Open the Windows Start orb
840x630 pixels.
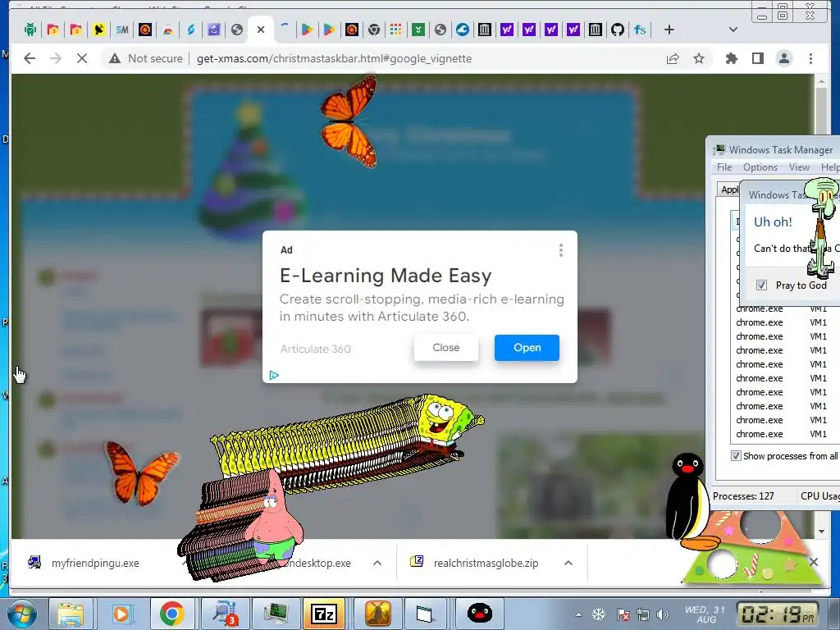21,614
